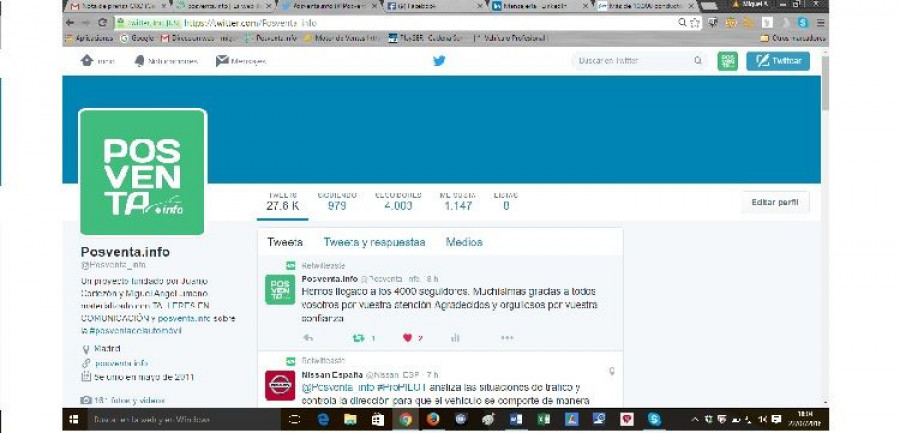The width and height of the screenshot is (900, 433).
Task: Click the Chrome back arrow
Action: 70,23
